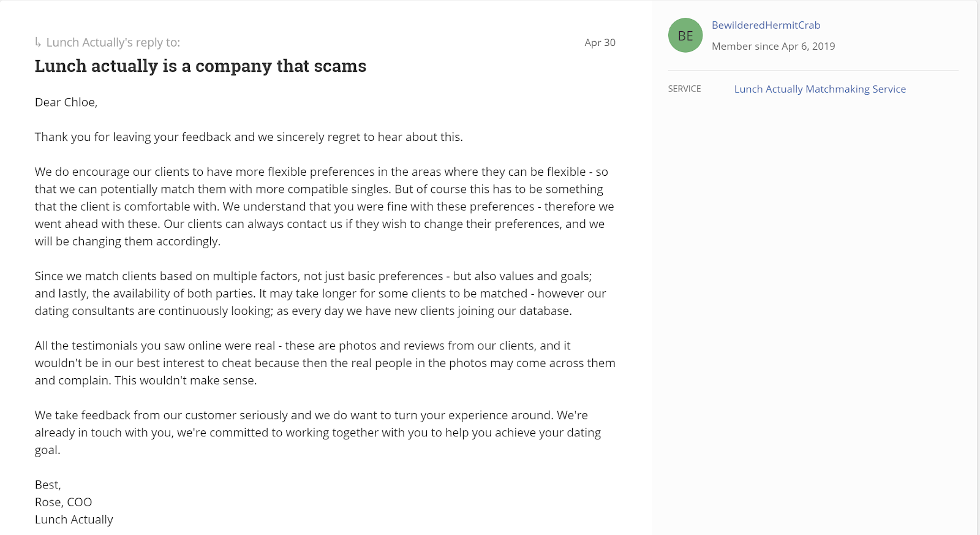The height and width of the screenshot is (535, 980).
Task: Click the "Member since Apr 6, 2019" text
Action: [773, 46]
